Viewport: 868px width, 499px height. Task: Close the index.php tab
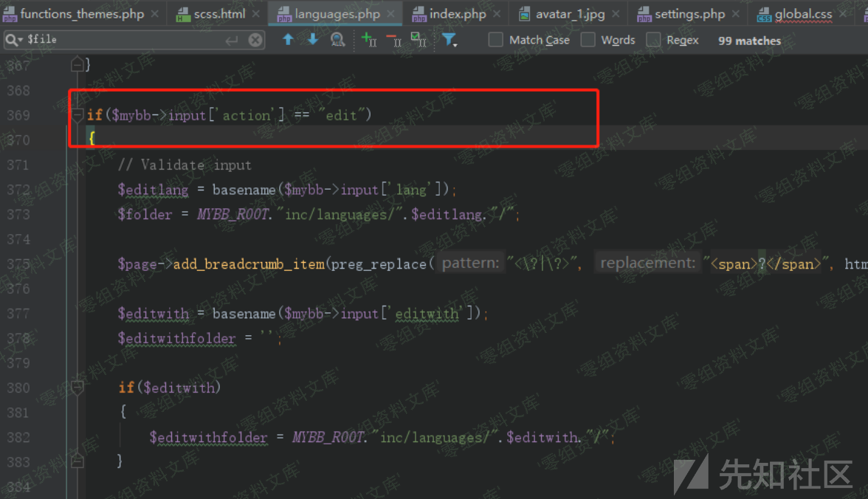click(496, 14)
